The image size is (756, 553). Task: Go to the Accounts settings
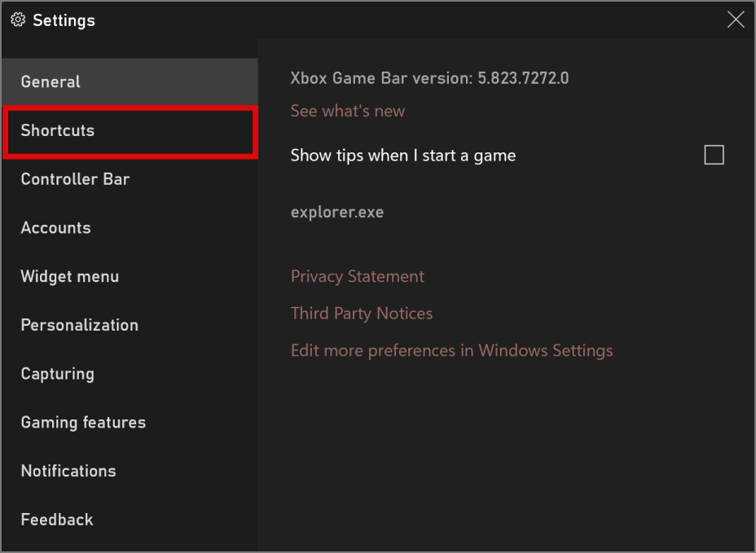tap(55, 228)
